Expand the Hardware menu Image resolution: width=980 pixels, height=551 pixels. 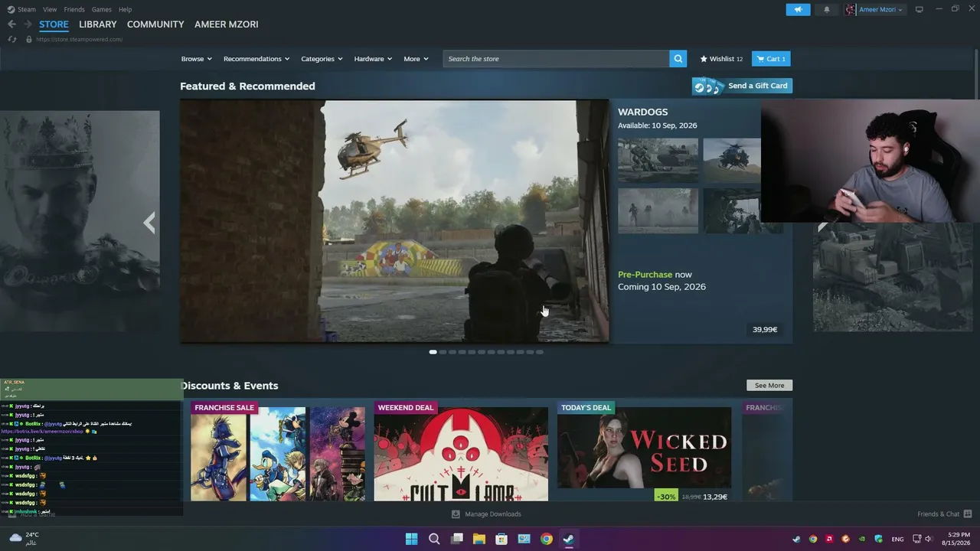(373, 59)
